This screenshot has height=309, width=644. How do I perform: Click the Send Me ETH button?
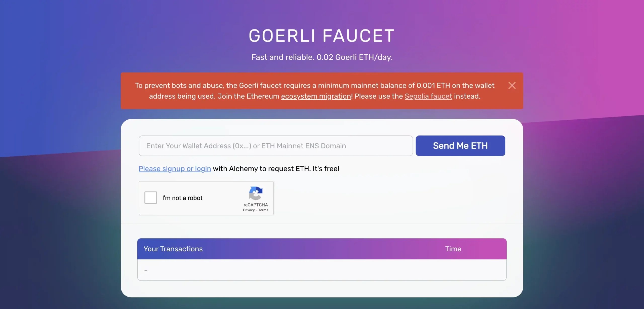(460, 145)
